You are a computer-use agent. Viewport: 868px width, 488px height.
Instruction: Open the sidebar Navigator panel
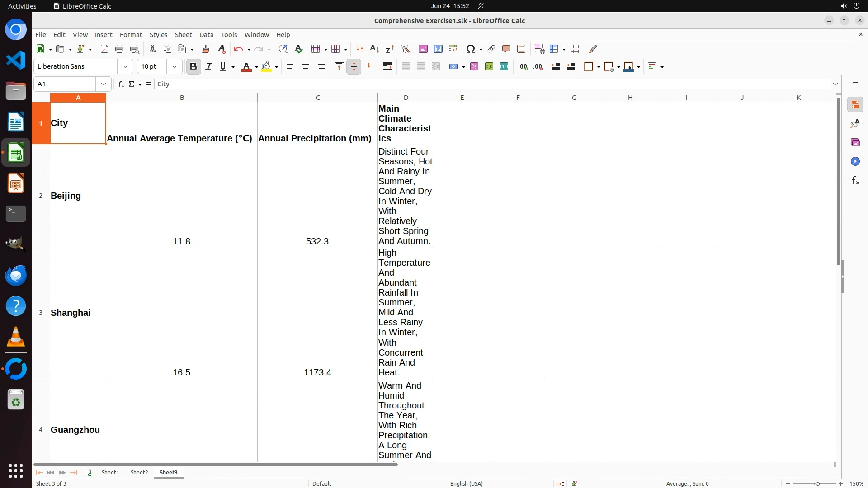(x=855, y=162)
